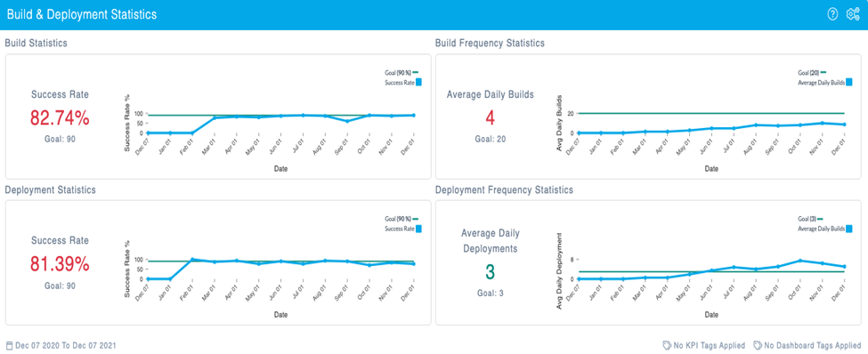Click the Average Daily Deployments value 3
Viewport: 868px width, 354px height.
pos(490,272)
